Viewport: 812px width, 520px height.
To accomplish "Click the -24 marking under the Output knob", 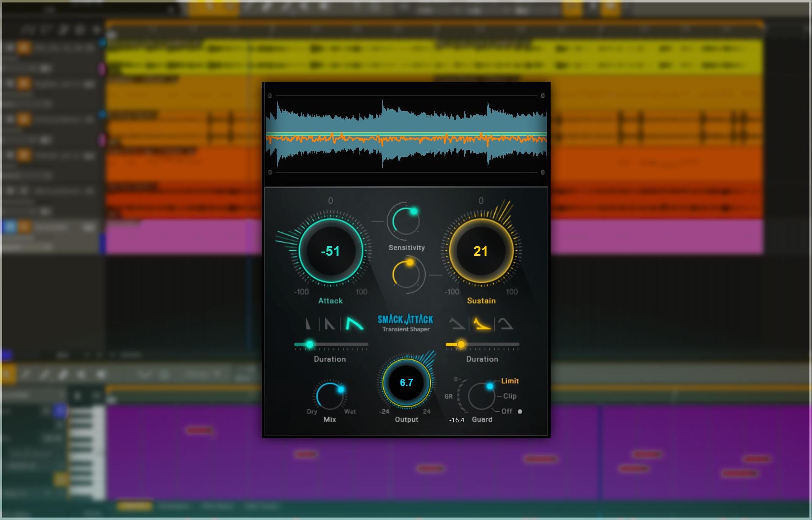I will point(384,411).
